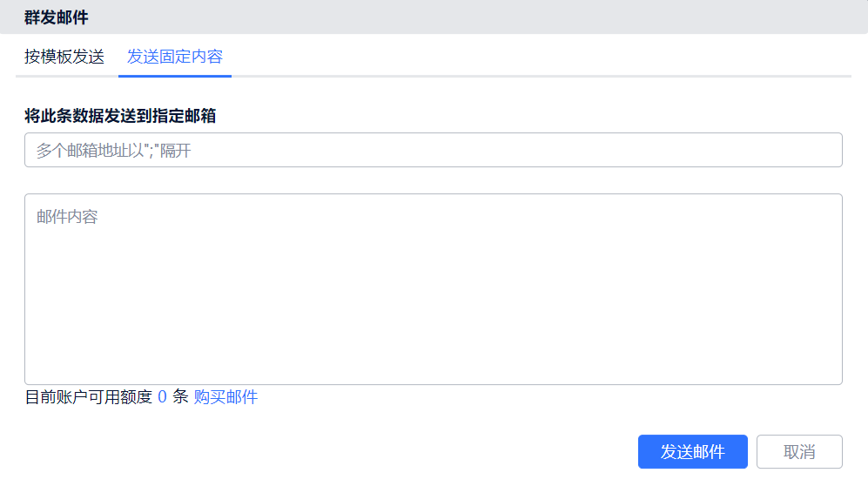This screenshot has width=868, height=493.
Task: Click the 条 unit text after the quota
Action: 180,397
